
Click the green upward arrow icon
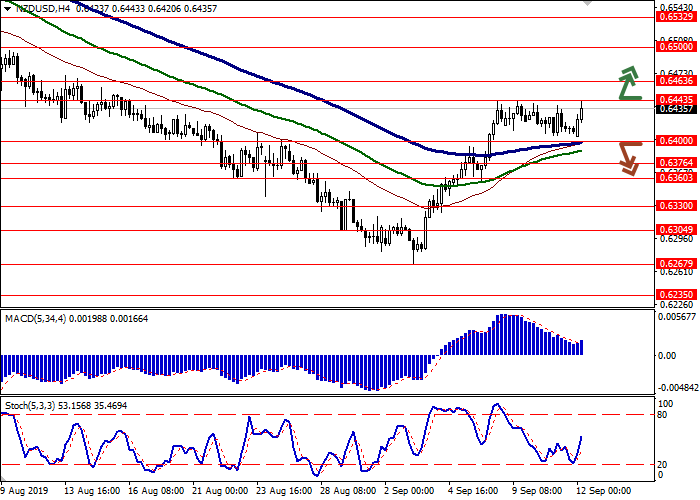point(628,83)
